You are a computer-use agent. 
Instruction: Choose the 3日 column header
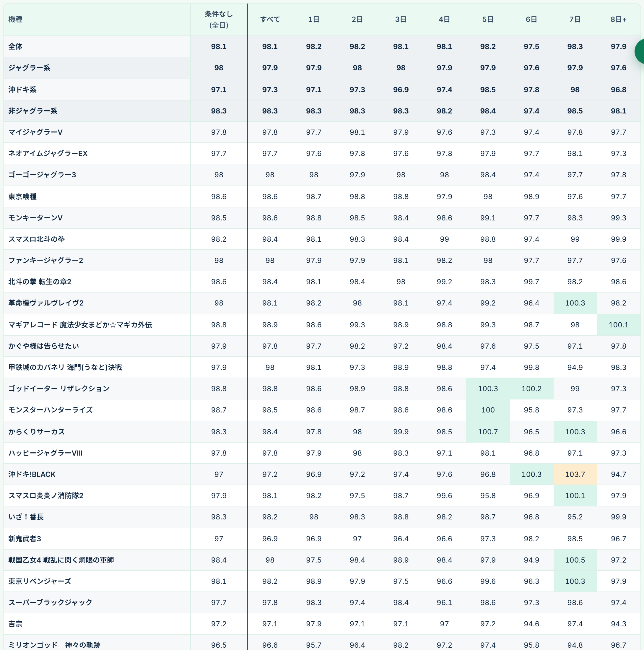401,19
